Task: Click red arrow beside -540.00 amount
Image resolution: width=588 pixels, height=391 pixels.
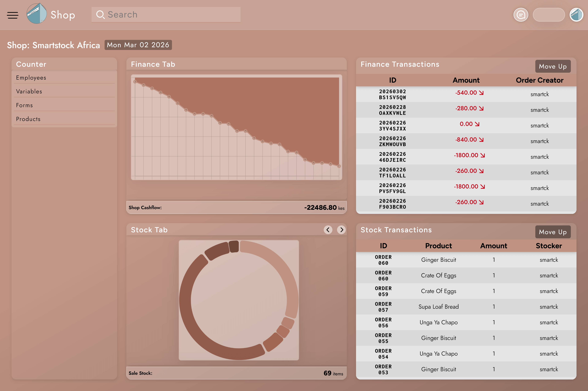Action: (481, 93)
